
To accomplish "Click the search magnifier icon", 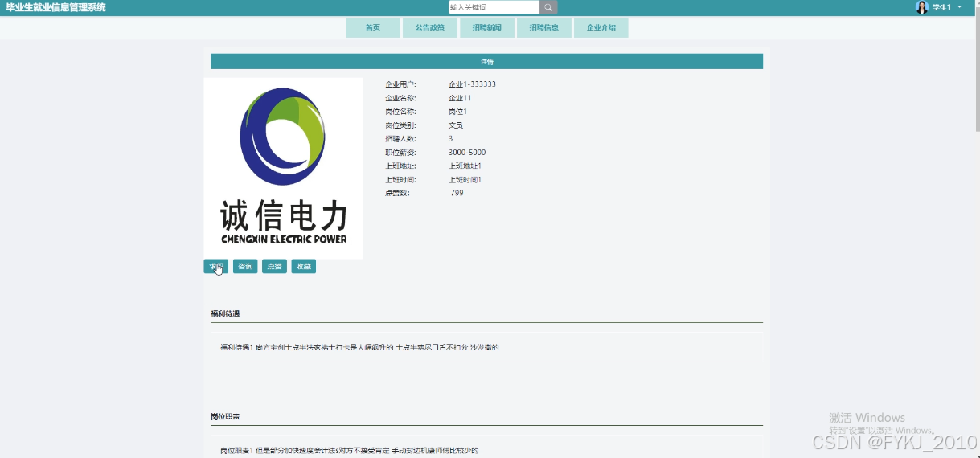I will point(548,7).
